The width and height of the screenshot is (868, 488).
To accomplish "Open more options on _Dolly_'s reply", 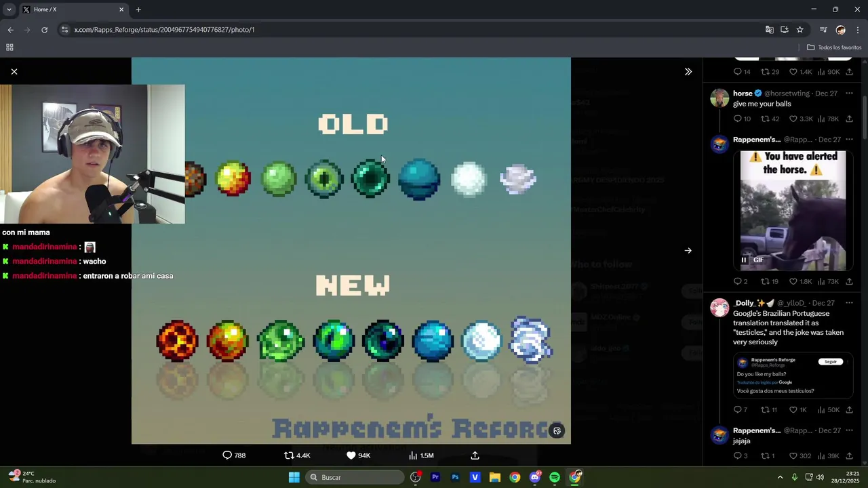I will pyautogui.click(x=849, y=303).
